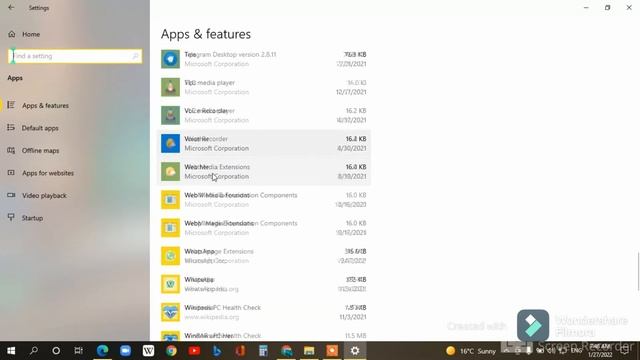Open the 16°C Sunny weather widget
Screen dimensions: 640x360
471,351
